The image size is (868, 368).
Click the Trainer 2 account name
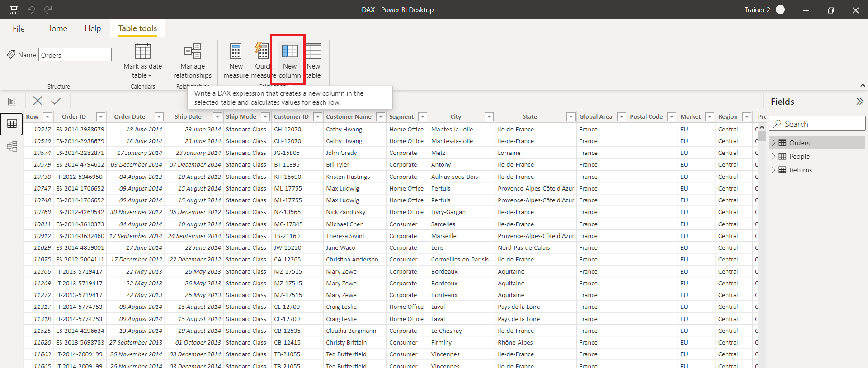(757, 10)
